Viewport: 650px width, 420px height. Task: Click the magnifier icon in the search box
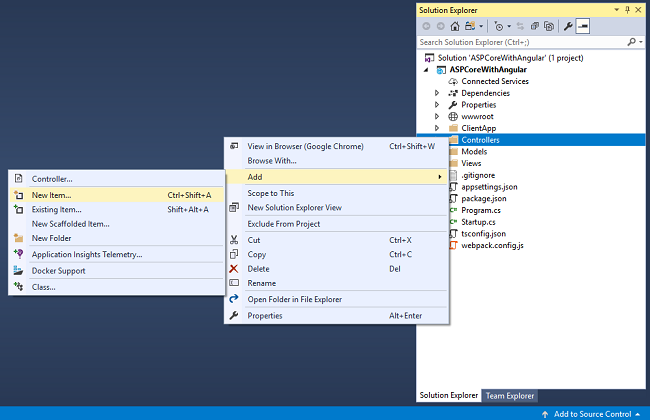click(x=631, y=42)
